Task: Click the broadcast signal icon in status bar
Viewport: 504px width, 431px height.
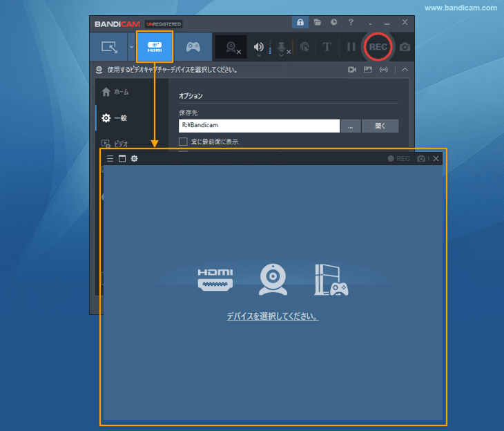Action: tap(383, 70)
